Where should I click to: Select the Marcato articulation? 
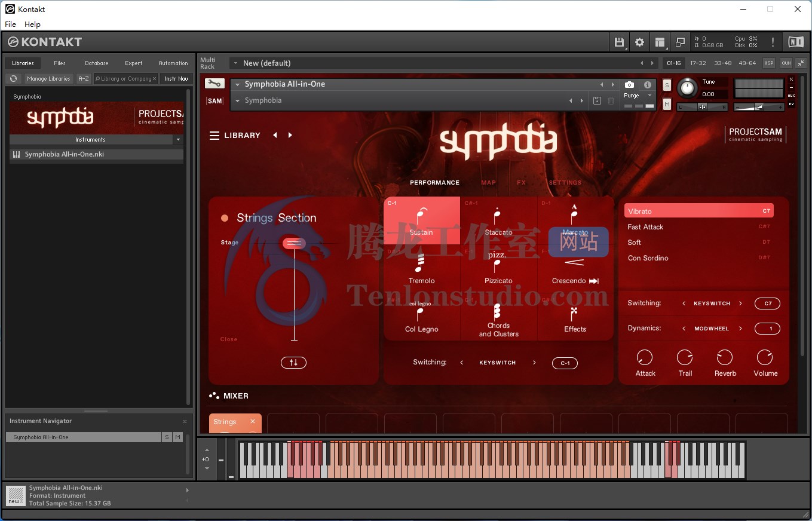pos(575,220)
